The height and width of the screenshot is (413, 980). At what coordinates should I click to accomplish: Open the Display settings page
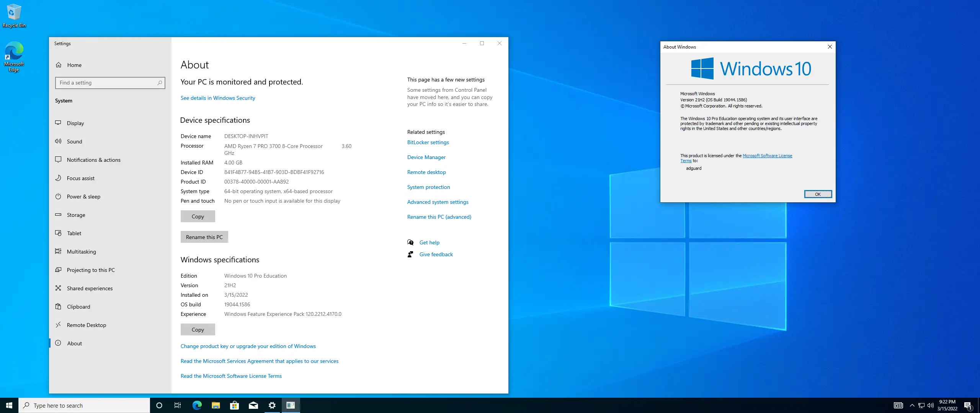point(75,123)
